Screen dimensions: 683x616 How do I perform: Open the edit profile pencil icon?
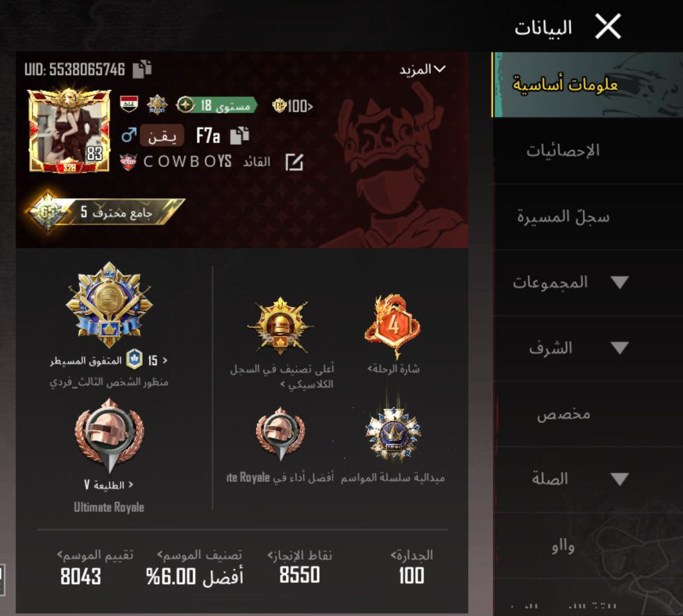tap(294, 162)
